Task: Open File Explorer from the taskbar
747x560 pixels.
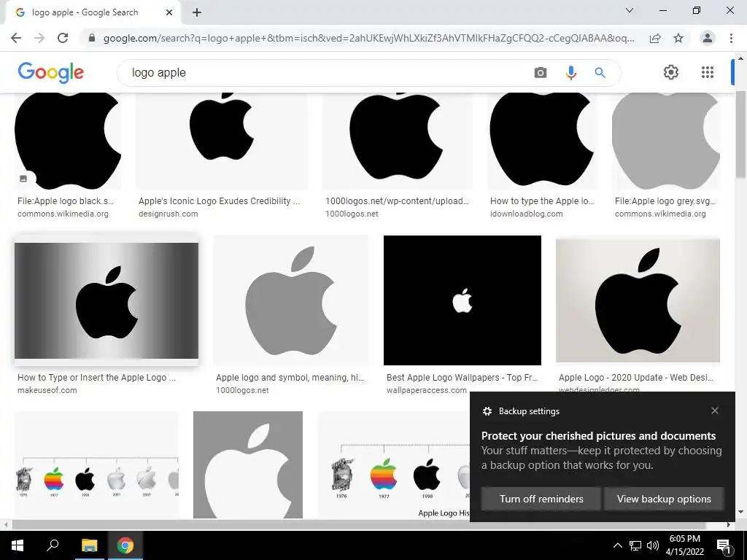Action: 89,545
